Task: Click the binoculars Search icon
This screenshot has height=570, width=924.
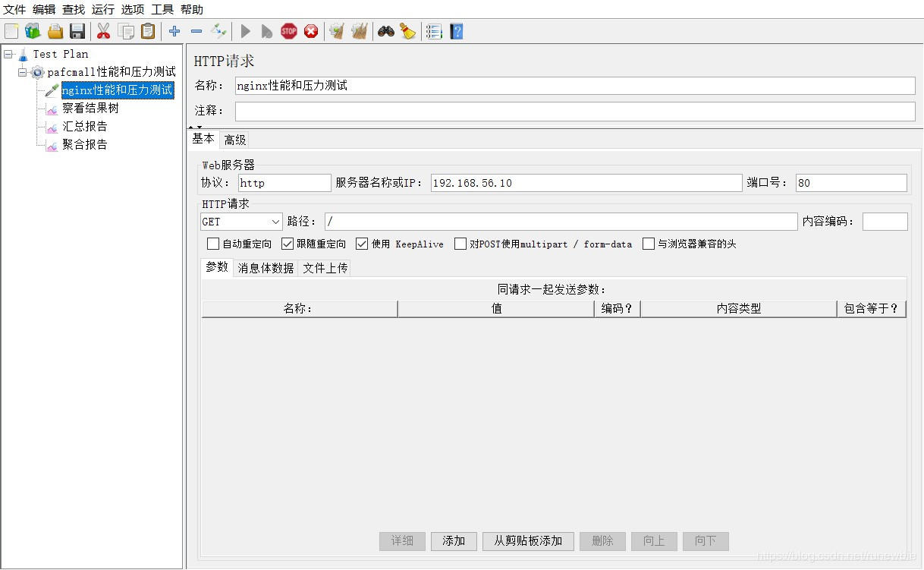Action: (x=386, y=31)
